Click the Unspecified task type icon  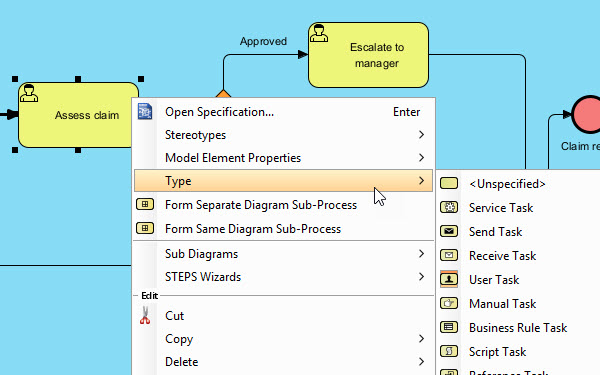(449, 183)
